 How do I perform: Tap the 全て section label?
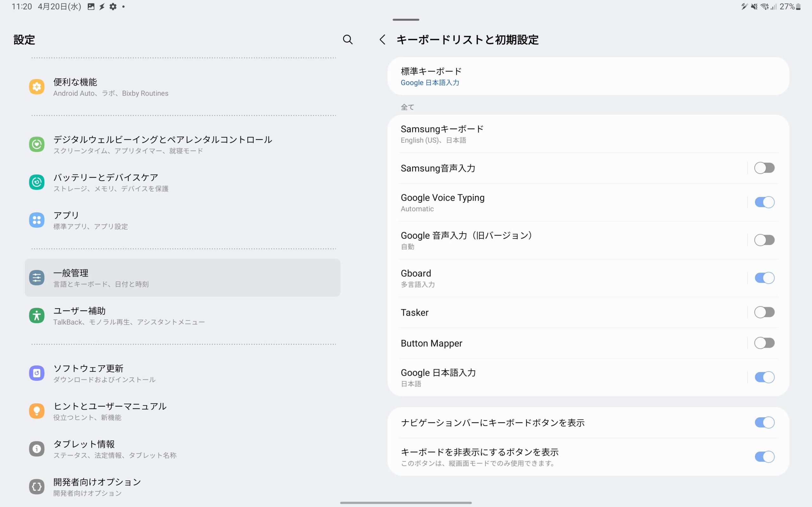point(408,107)
